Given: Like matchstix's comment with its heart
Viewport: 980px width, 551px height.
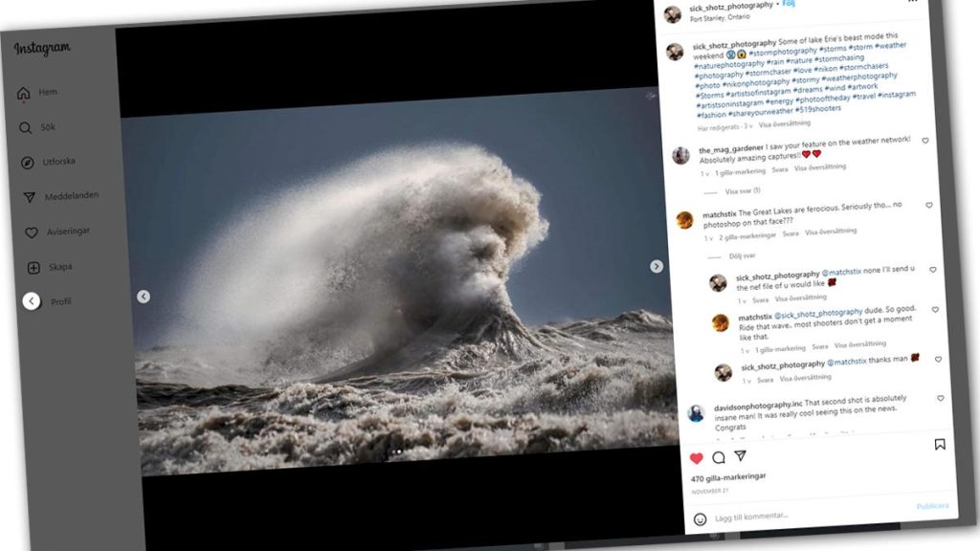Looking at the screenshot, I should [x=929, y=205].
